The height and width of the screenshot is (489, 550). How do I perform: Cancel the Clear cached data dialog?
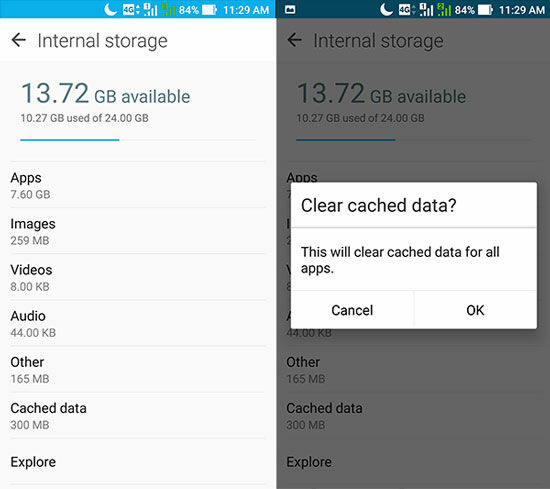pyautogui.click(x=352, y=310)
